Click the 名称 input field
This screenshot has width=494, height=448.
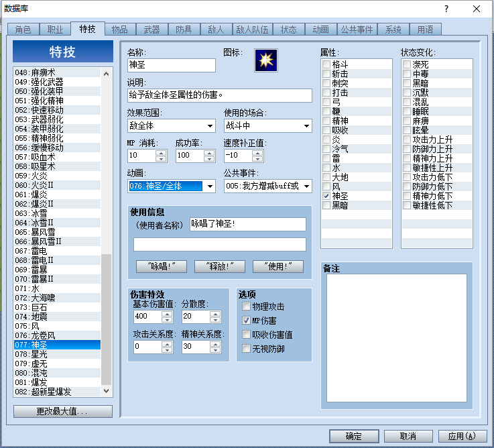[x=172, y=65]
